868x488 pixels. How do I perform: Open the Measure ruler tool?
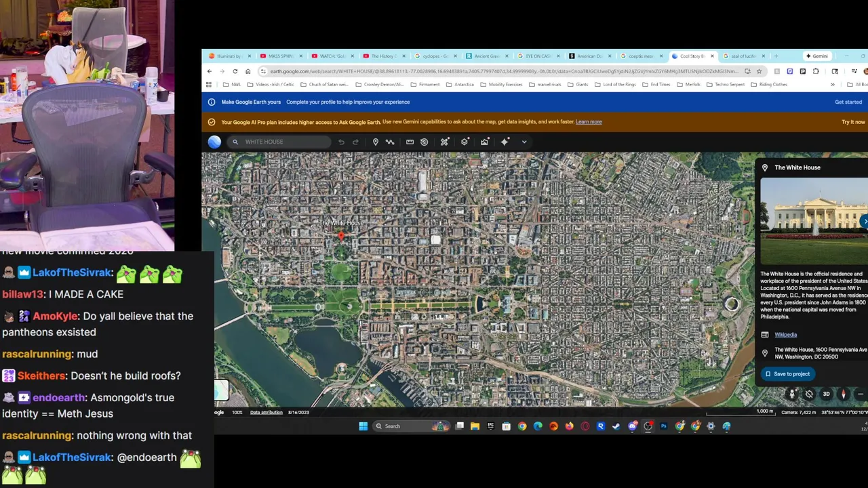pos(410,142)
